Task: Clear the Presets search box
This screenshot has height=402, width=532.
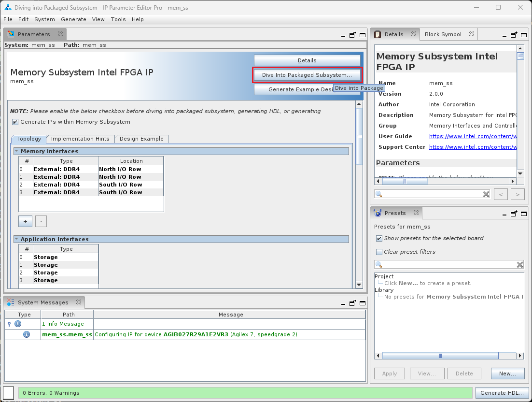Action: tap(520, 265)
